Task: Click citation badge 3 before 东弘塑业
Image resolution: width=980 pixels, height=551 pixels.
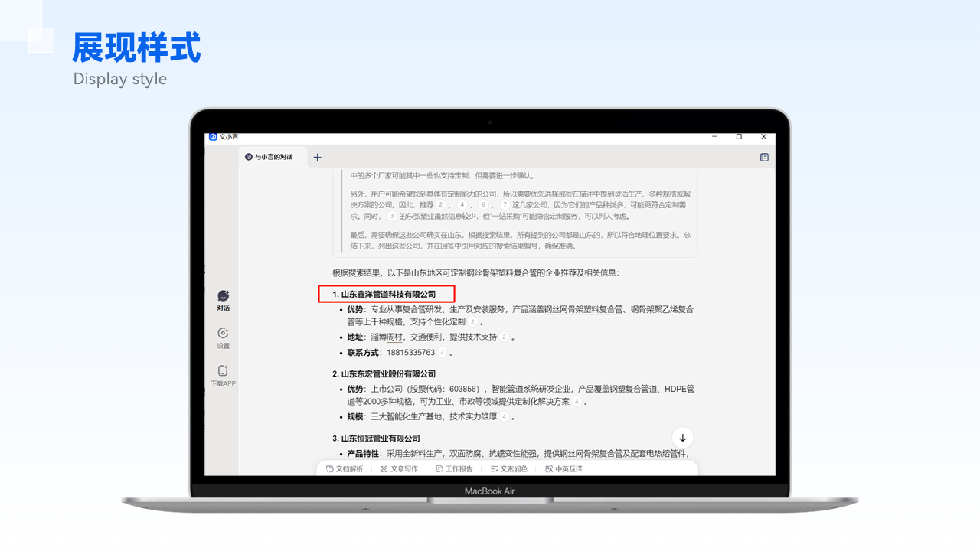Action: click(x=390, y=217)
